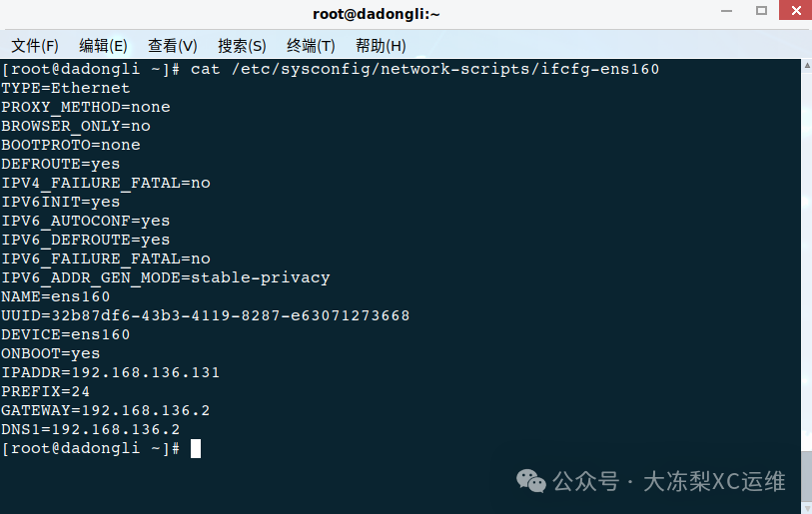Open the 文件(F) menu
This screenshot has height=514, width=812.
pos(35,46)
